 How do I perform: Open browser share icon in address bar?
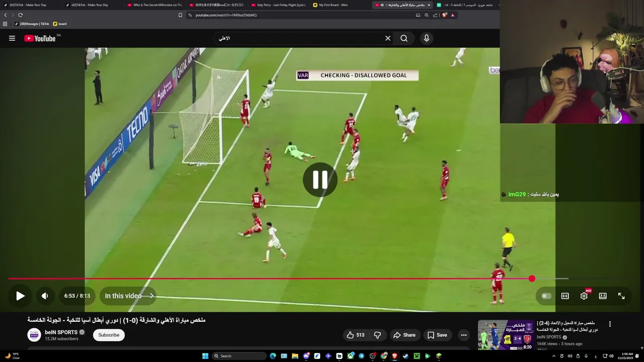pos(435,15)
